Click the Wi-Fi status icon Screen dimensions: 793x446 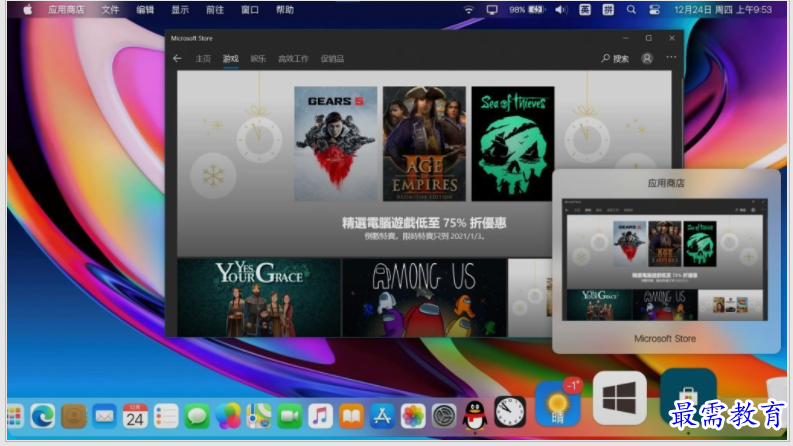pos(469,10)
